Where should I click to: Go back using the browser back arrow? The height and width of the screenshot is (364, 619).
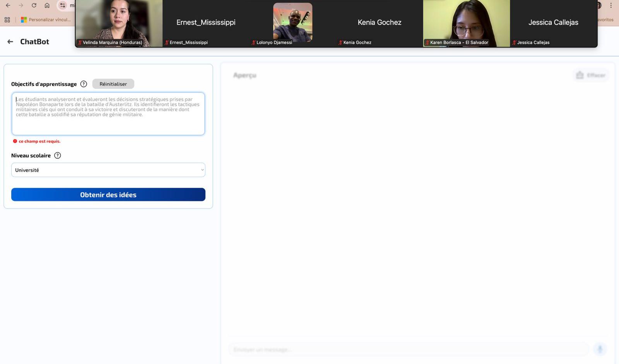click(x=8, y=5)
